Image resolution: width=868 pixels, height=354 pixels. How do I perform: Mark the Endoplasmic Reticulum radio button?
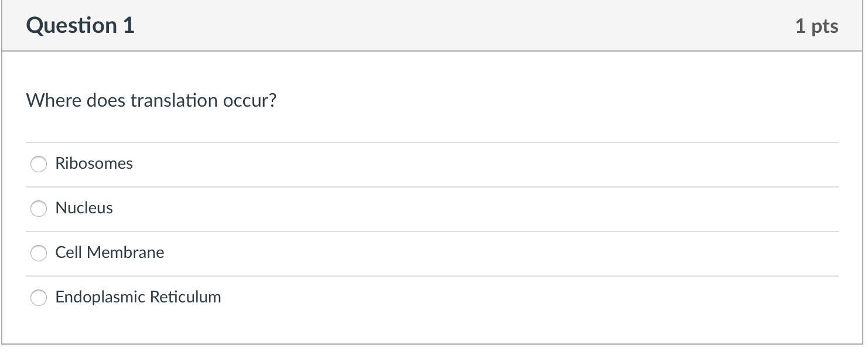(39, 298)
